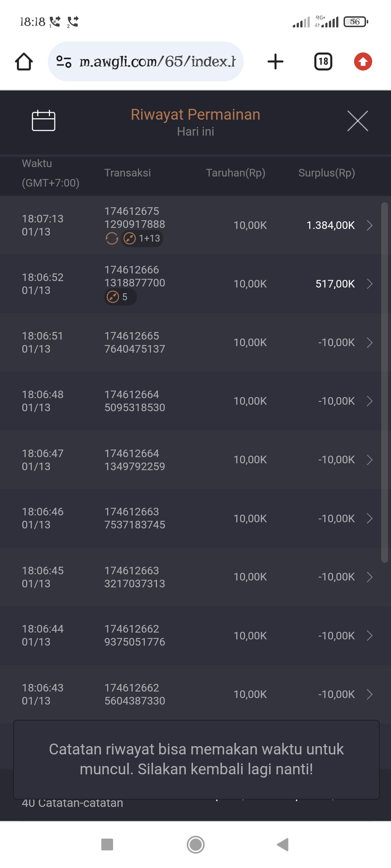Open transaction 7537183745 details

click(x=370, y=518)
